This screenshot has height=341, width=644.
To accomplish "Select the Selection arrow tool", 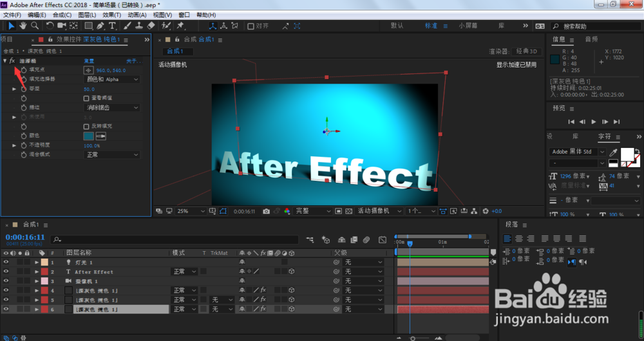I will (11, 26).
